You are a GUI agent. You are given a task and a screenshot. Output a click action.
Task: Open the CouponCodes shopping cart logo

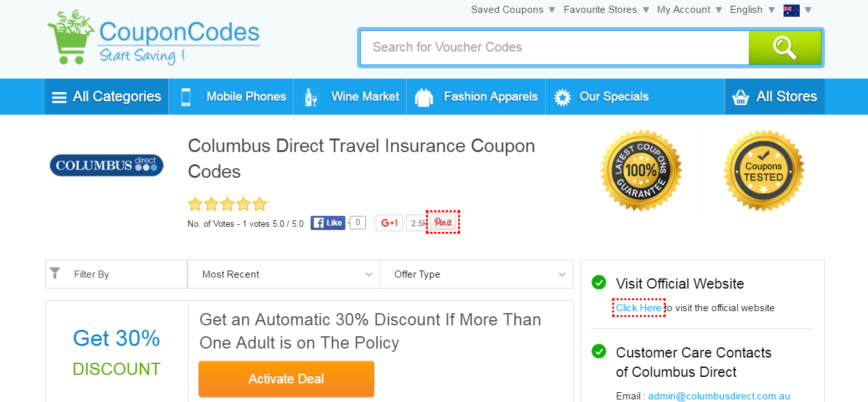154,37
